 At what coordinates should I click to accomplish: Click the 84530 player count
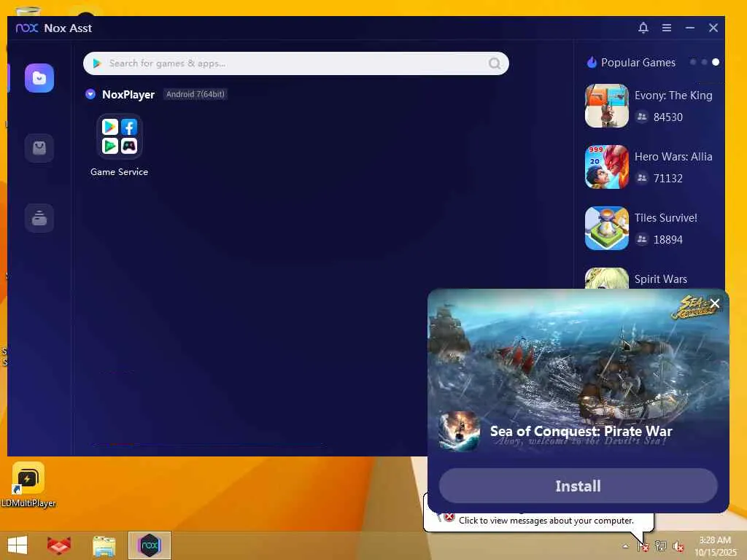click(668, 117)
